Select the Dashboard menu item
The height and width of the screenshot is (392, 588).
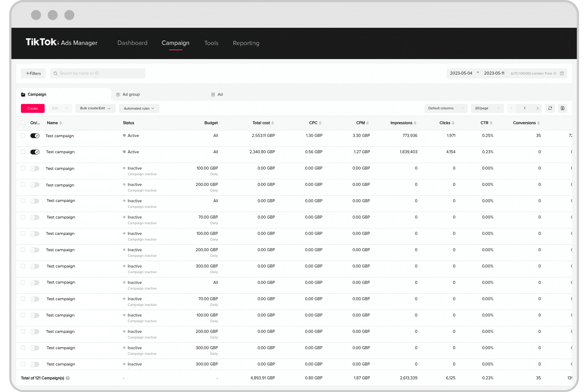click(132, 42)
